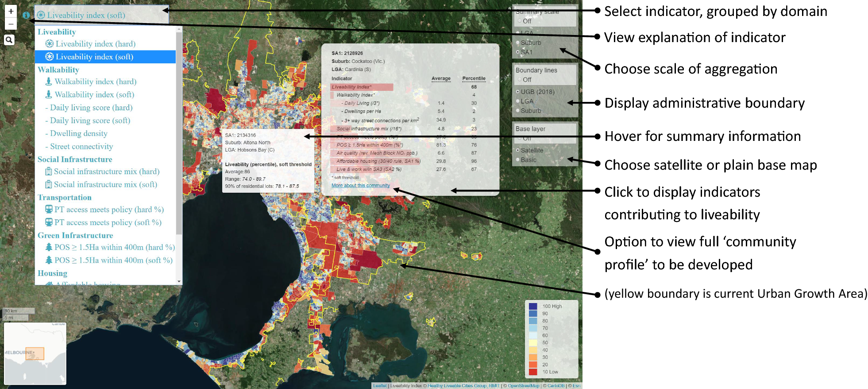Click the POS ≥ 1.5Ha within 400m popup row
The width and height of the screenshot is (868, 389).
408,145
